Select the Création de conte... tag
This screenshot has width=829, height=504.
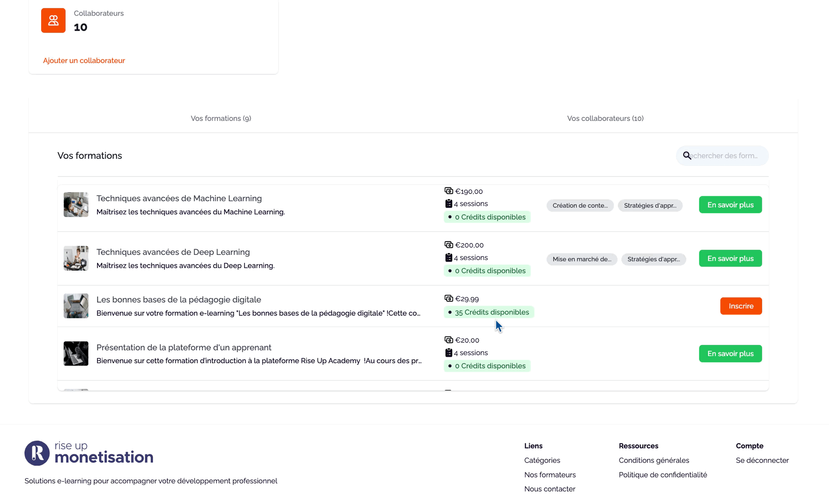580,206
